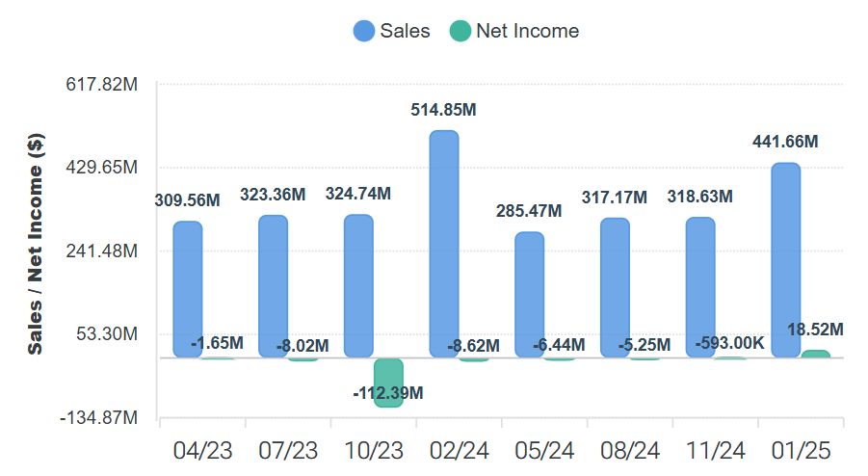This screenshot has height=476, width=868.
Task: Click the 05/24 Sales bar
Action: point(530,295)
